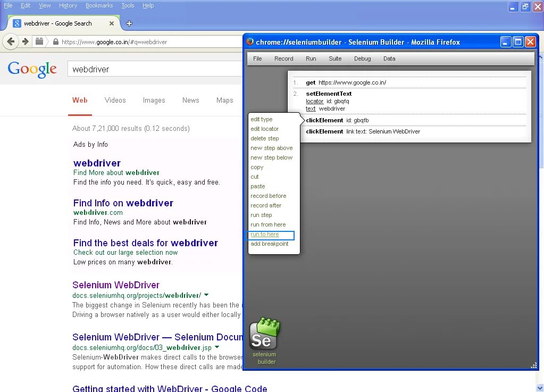Open dropdown arrow beside docs.seleniumhq.org/projects/webdriver/
Screen dimensions: 544x392
[x=206, y=295]
